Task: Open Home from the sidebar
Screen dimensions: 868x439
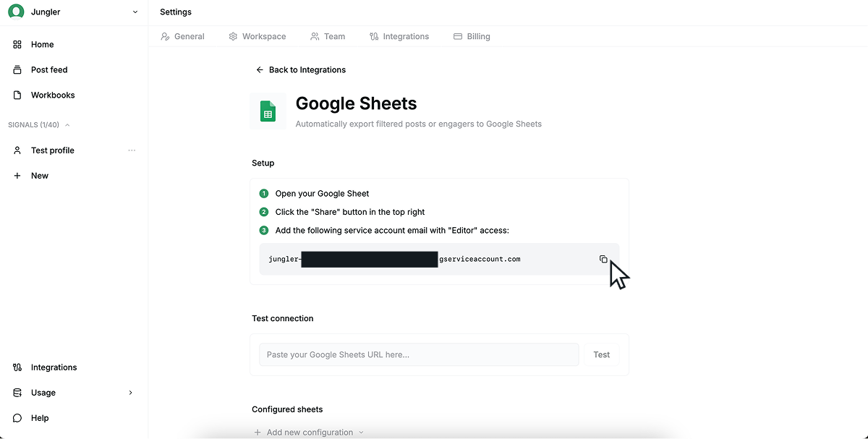Action: (42, 45)
